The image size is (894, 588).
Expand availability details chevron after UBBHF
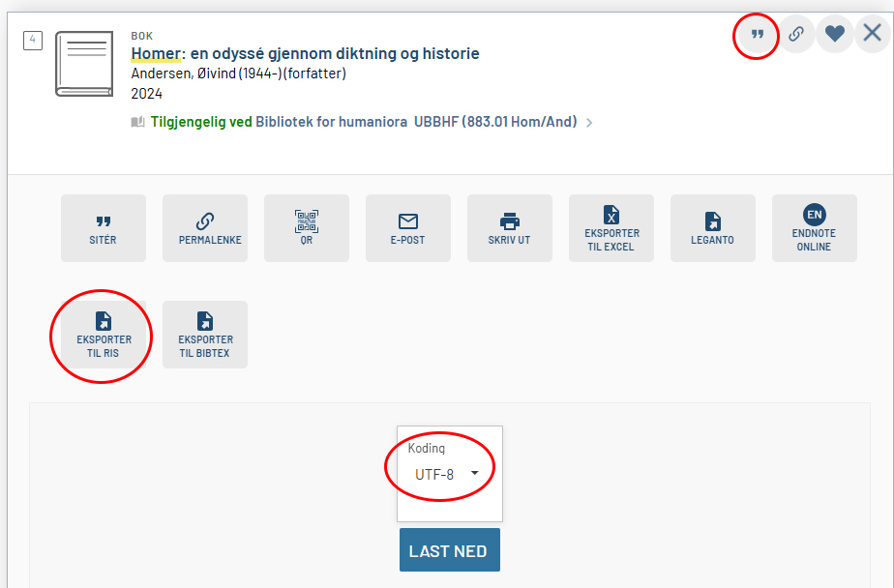click(x=590, y=123)
